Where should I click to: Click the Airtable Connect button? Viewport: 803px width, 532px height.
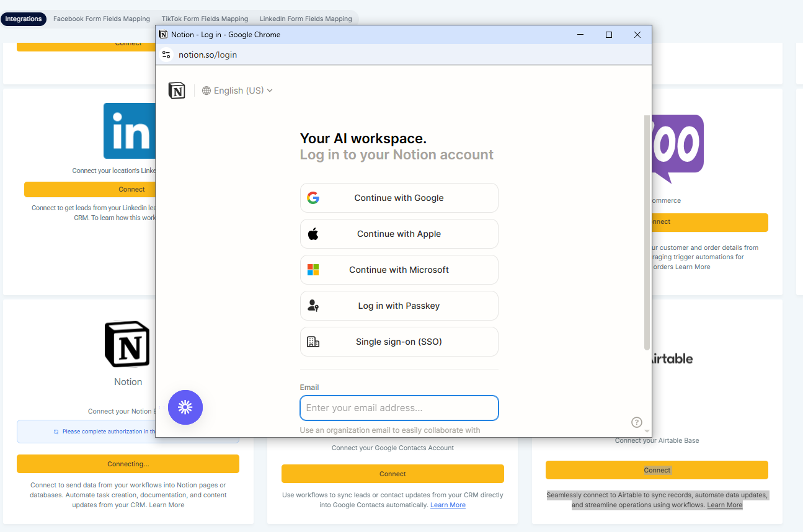tap(657, 470)
